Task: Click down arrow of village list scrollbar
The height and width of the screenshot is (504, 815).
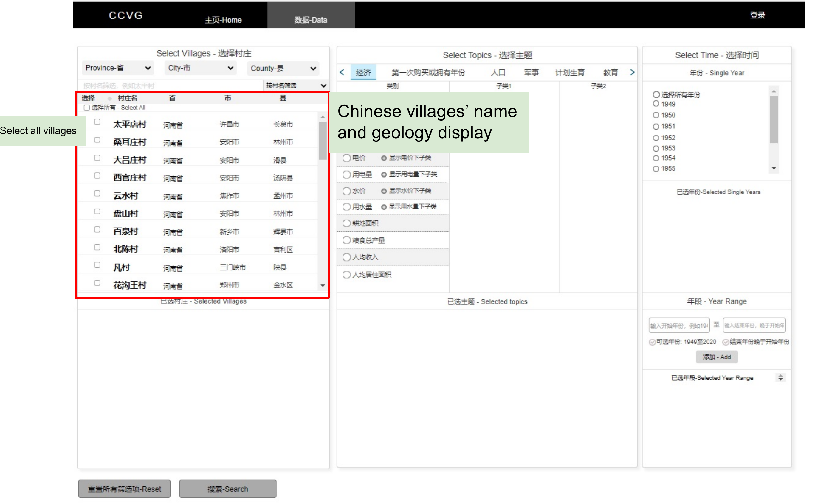Action: click(323, 285)
